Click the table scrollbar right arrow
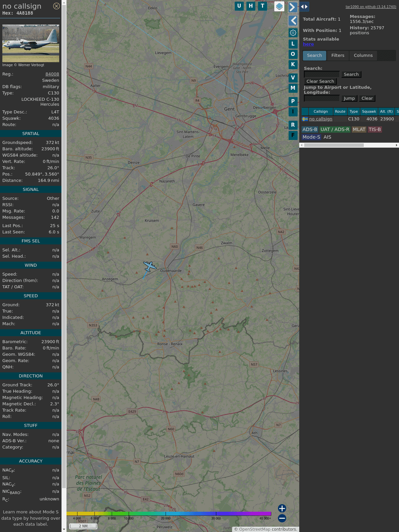Viewport: 399px width, 532px height. [397, 145]
